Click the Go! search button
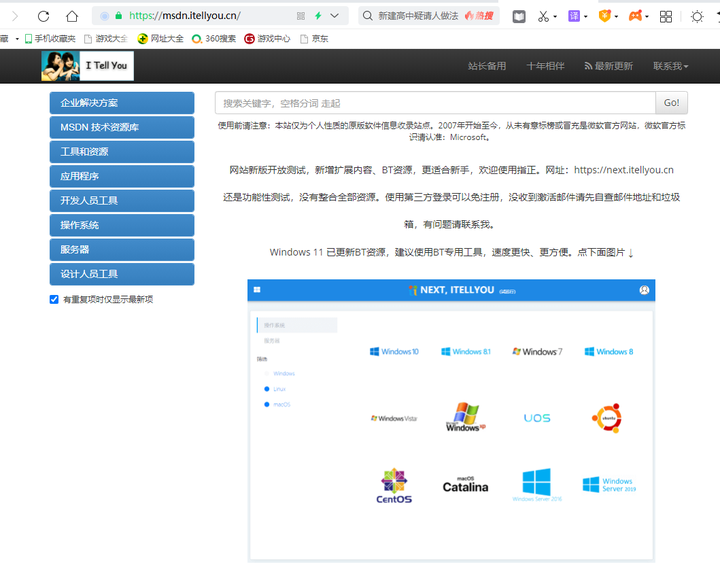Image resolution: width=720 pixels, height=575 pixels. coord(671,103)
